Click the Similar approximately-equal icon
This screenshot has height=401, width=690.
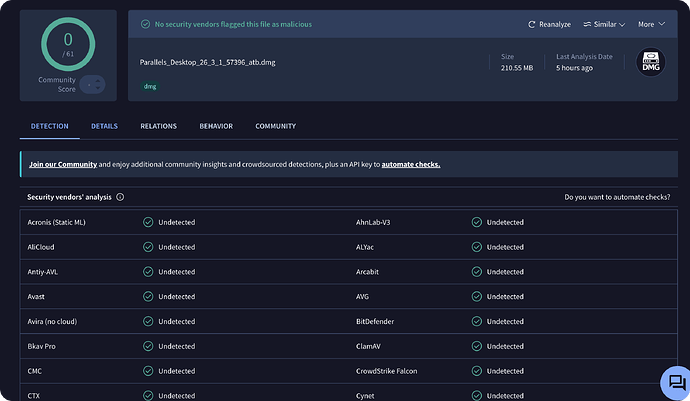click(587, 24)
